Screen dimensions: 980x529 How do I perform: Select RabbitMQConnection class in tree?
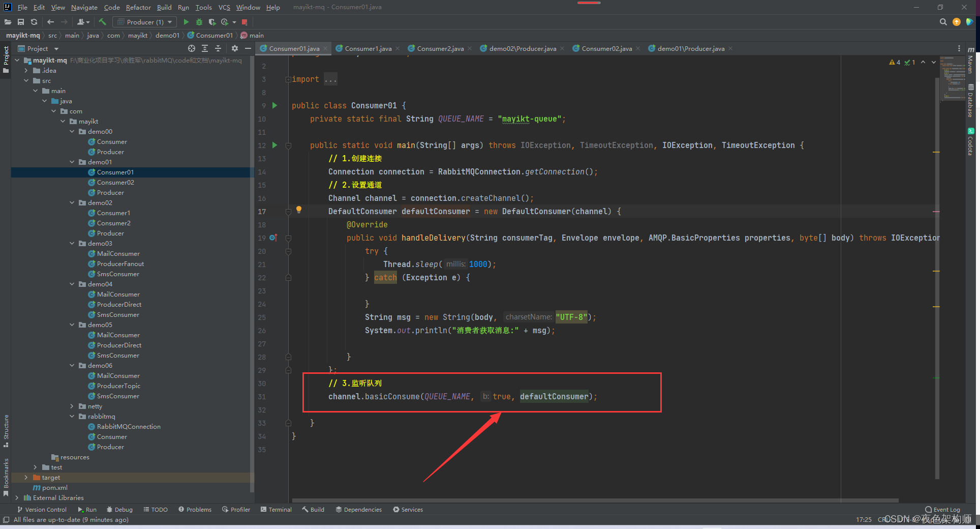(x=129, y=426)
